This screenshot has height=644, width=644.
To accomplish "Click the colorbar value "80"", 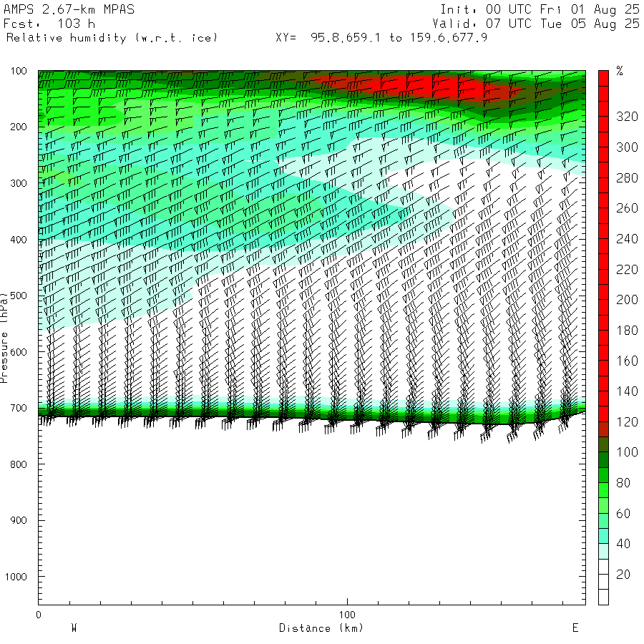I will click(x=623, y=483).
